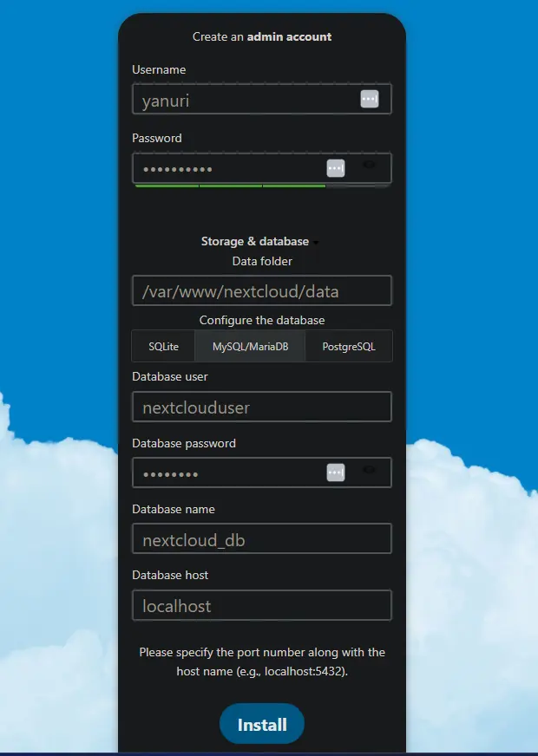Click the 'Data folder' label
538x756 pixels.
tap(262, 261)
